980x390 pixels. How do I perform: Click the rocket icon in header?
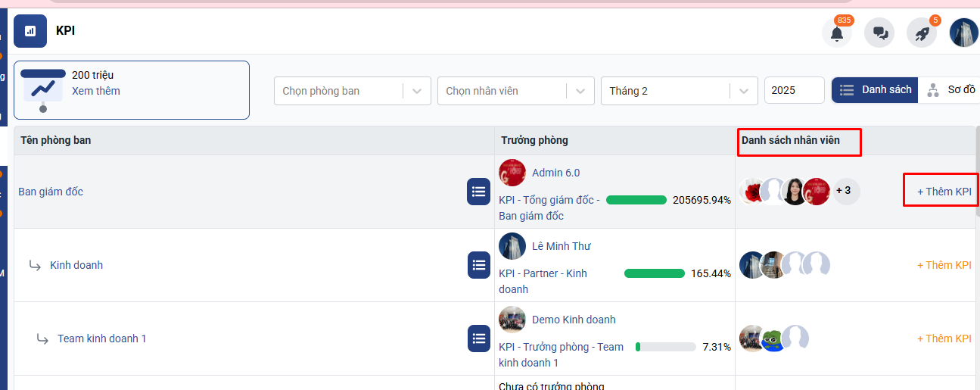tap(922, 33)
